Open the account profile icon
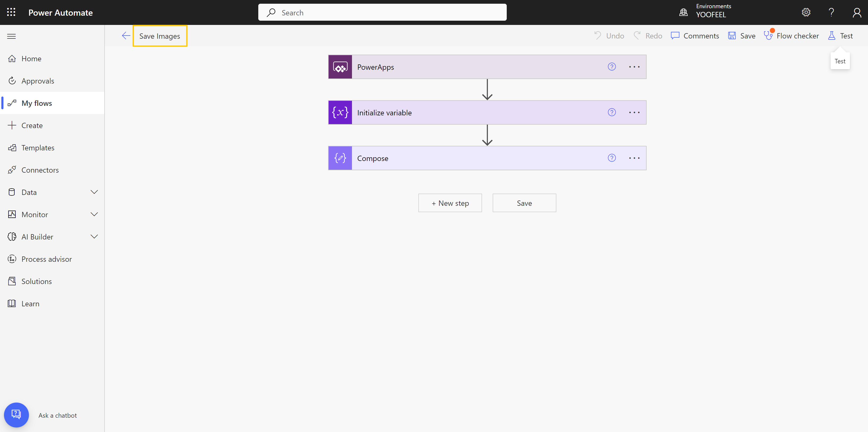The width and height of the screenshot is (868, 432). 857,12
